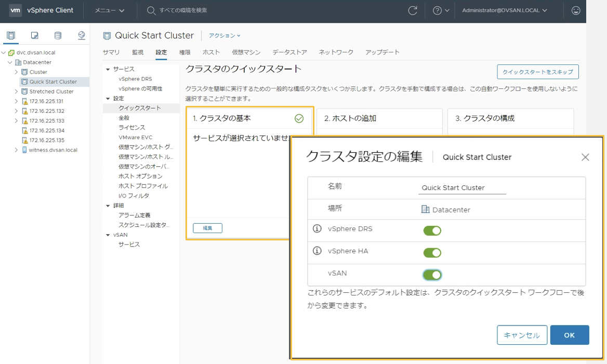Open Storage inventory view
Screen dimensions: 607x364
tap(58, 36)
